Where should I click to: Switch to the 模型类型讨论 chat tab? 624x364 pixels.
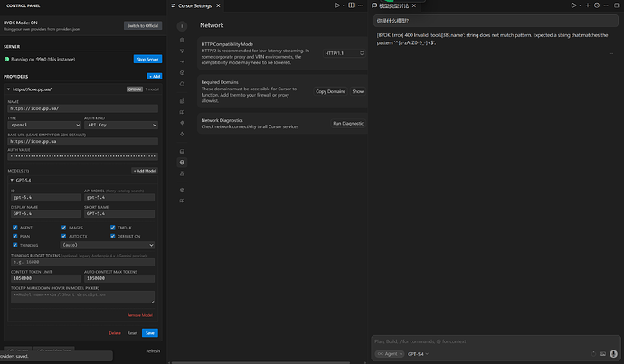pyautogui.click(x=393, y=5)
